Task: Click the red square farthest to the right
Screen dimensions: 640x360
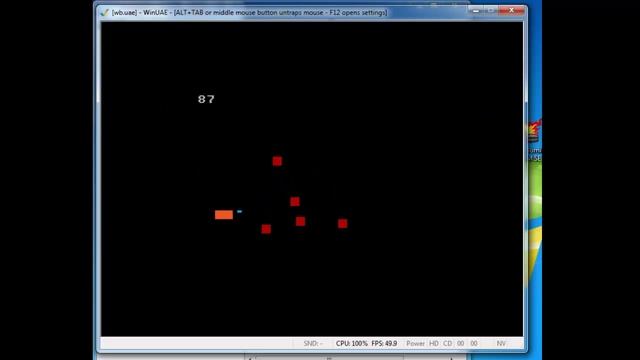Action: (342, 223)
